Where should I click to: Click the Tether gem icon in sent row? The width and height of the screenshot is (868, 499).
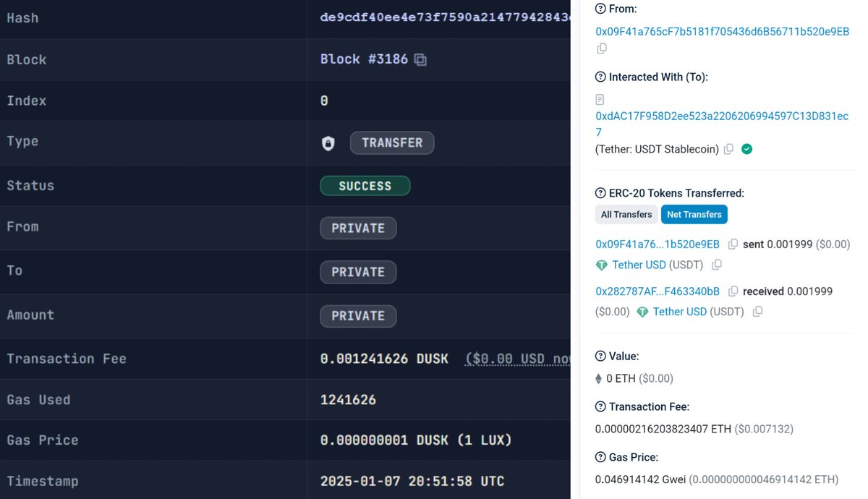coord(601,265)
